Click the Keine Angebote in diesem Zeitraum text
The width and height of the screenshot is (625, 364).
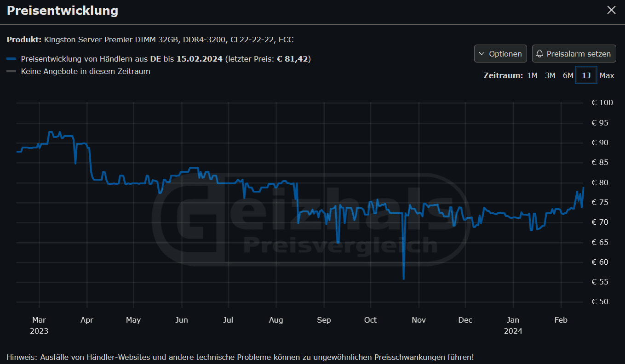click(86, 72)
